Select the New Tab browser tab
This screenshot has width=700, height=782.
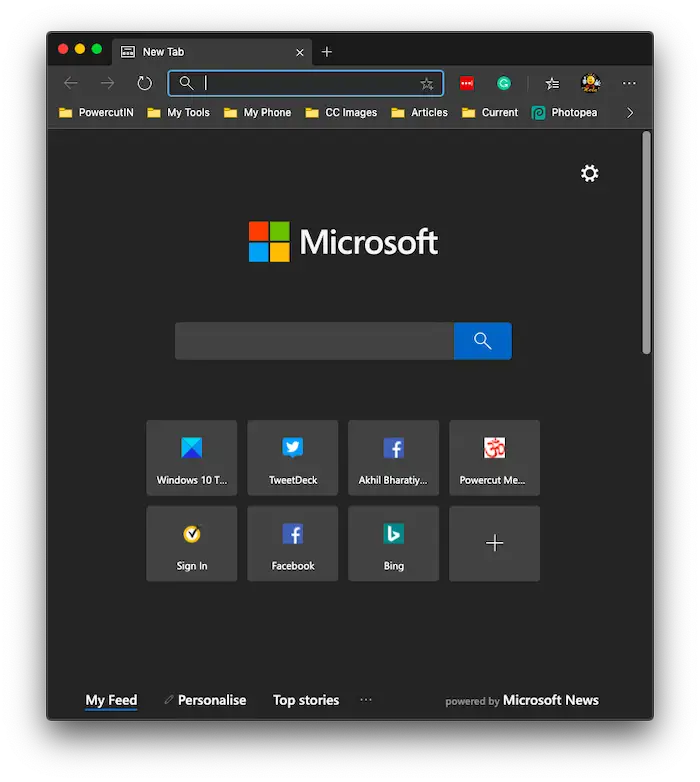coord(212,52)
